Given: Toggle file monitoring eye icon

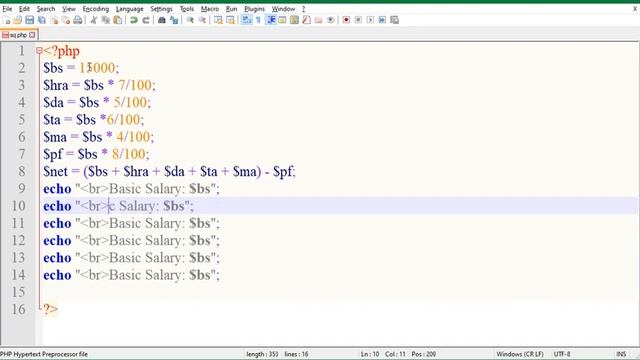Looking at the screenshot, I should (331, 20).
